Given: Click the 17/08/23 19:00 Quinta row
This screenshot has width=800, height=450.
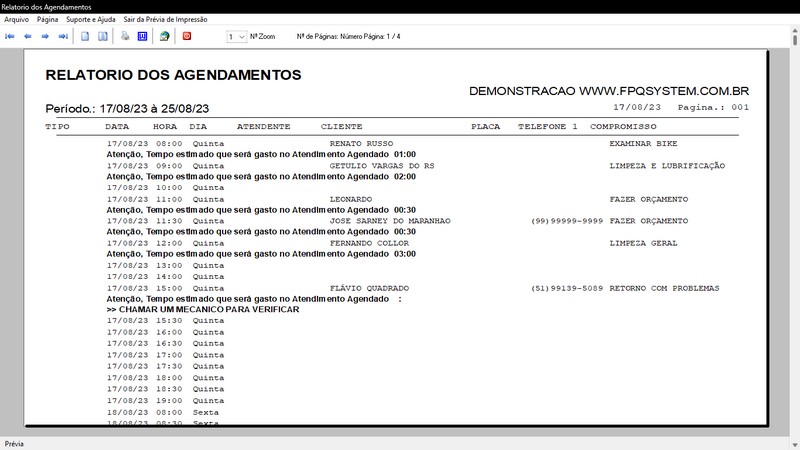Looking at the screenshot, I should (x=165, y=401).
